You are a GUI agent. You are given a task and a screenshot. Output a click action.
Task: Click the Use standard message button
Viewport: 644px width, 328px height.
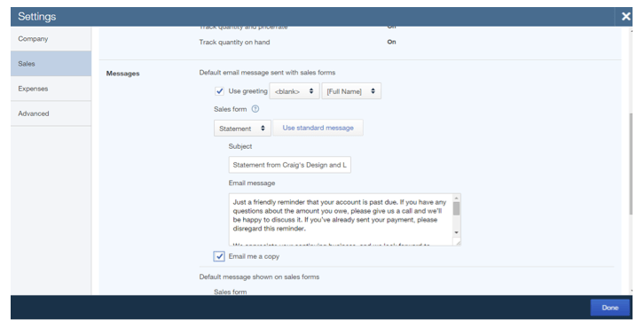318,128
